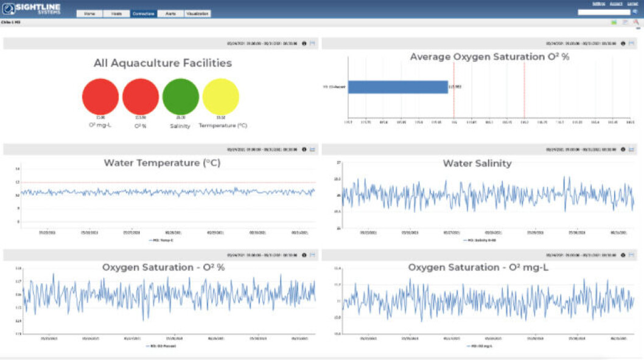This screenshot has width=644, height=360.
Task: Click chart icon on Oxygen Saturation O² mg-L panel
Action: point(631,255)
